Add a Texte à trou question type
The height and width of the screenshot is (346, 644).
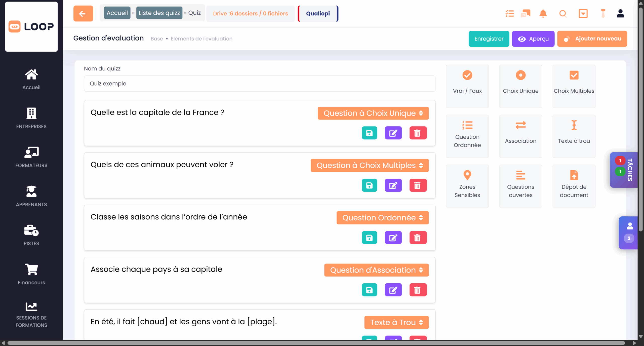tap(574, 136)
